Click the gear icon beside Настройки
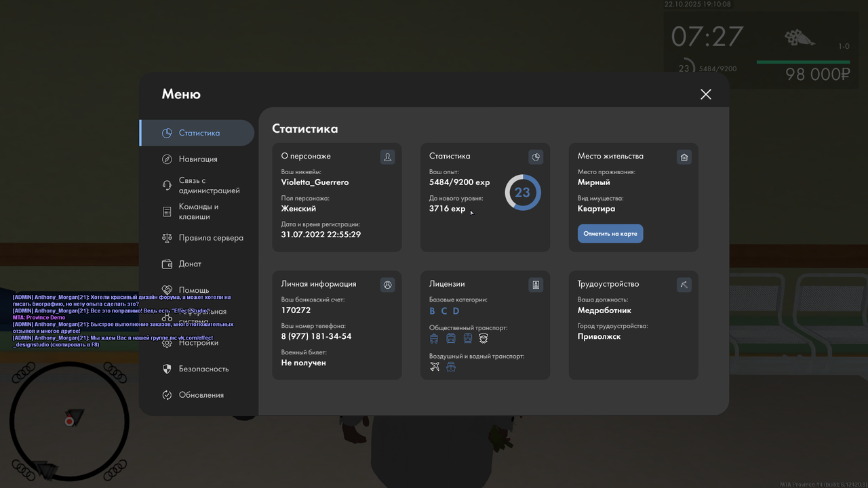Screen dimensions: 868x488 (167, 343)
